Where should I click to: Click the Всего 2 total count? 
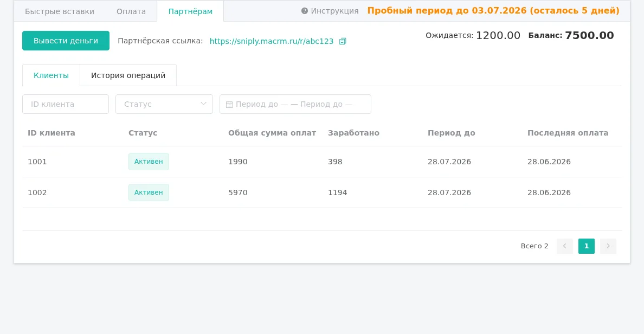(x=534, y=246)
